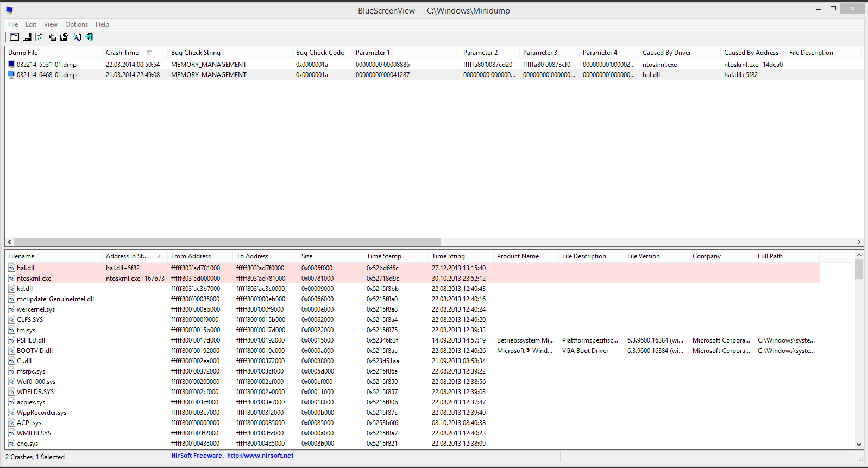Click the file icon next to CI.dll
868x468 pixels.
[x=11, y=361]
